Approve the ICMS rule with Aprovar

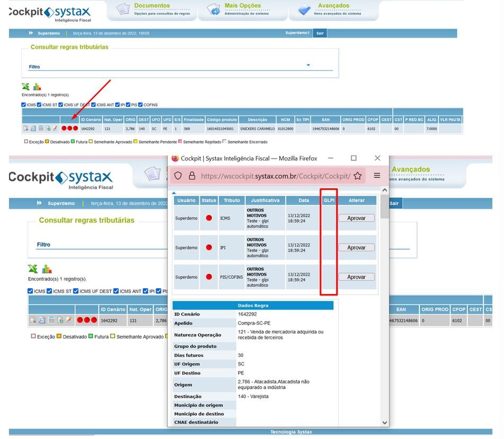tap(356, 218)
